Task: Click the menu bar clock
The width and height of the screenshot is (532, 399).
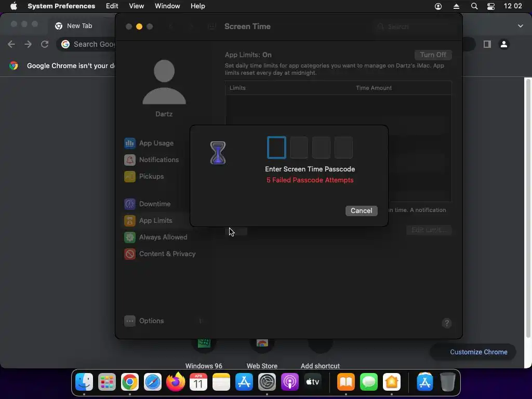Action: [513, 6]
